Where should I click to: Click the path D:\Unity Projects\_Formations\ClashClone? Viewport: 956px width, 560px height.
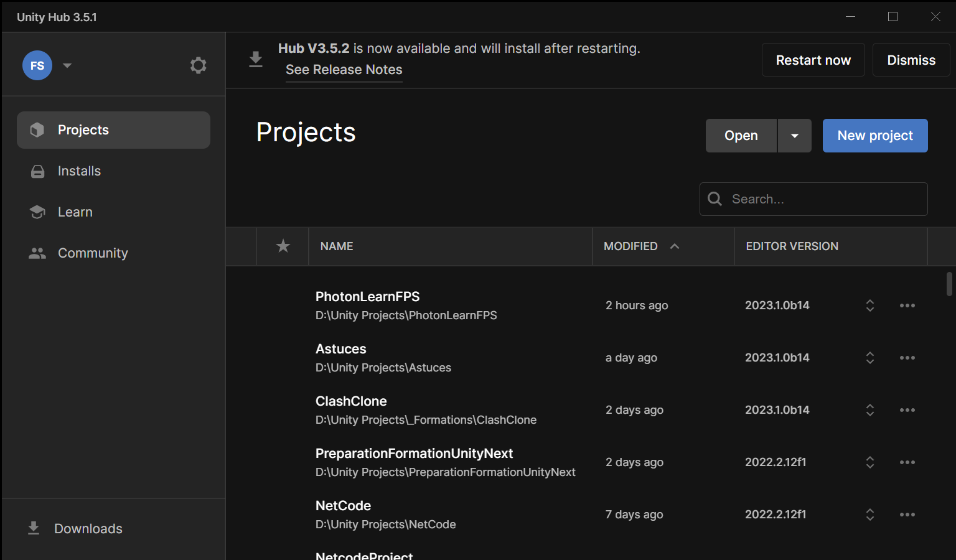tap(426, 420)
